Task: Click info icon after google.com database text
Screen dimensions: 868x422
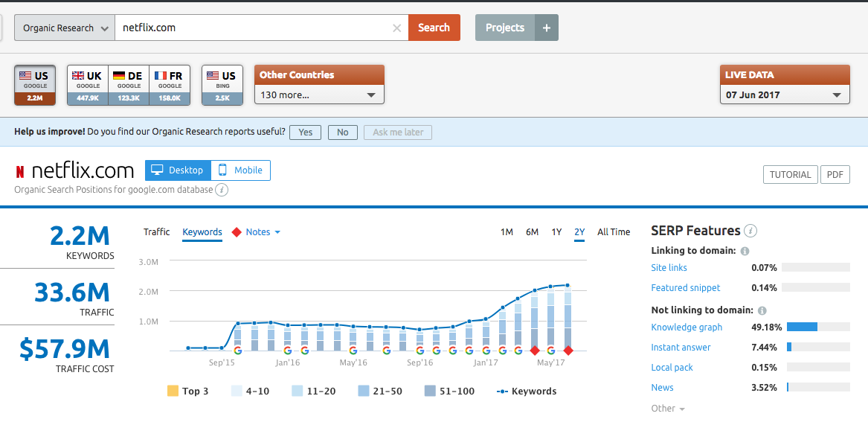Action: point(222,190)
